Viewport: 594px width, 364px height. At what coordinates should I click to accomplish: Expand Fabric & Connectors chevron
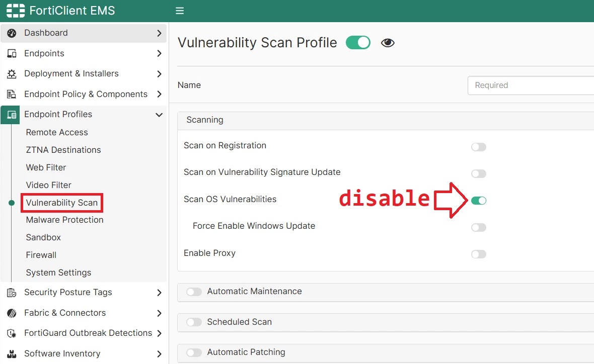(x=159, y=313)
